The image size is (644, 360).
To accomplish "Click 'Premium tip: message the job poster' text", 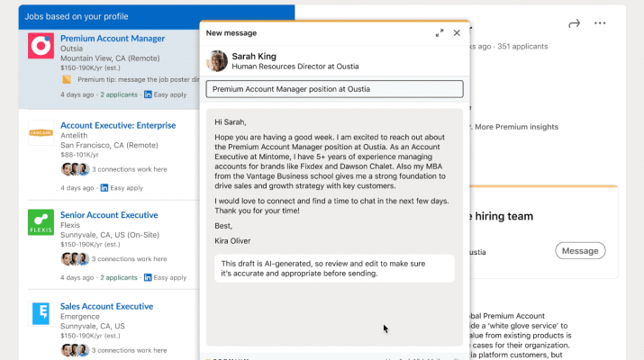I will (139, 79).
